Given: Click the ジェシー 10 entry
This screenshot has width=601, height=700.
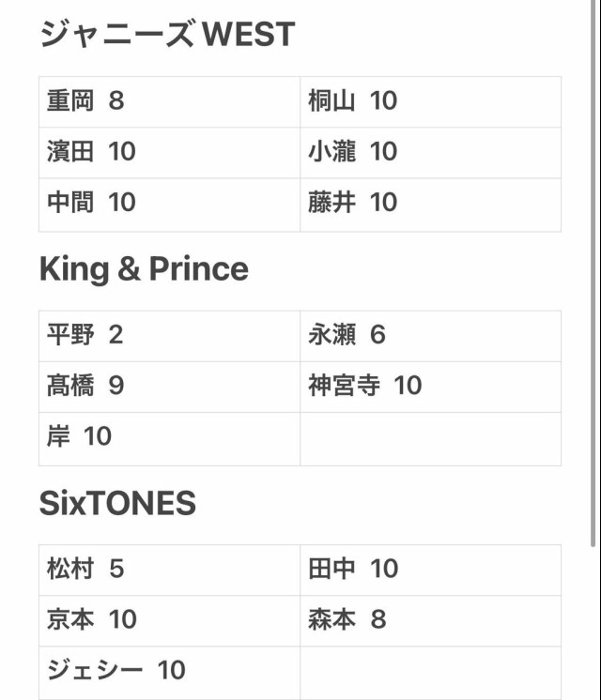Looking at the screenshot, I should [x=169, y=673].
